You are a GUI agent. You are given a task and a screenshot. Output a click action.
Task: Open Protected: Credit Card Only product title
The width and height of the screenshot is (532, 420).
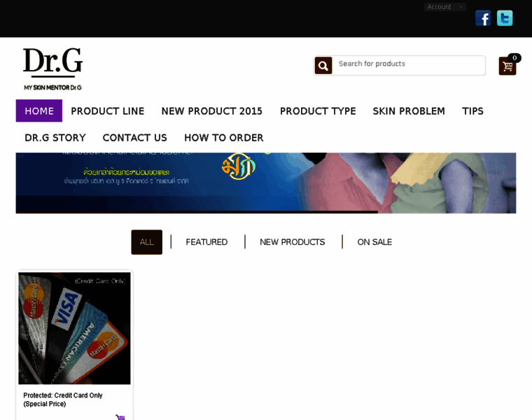tap(63, 399)
